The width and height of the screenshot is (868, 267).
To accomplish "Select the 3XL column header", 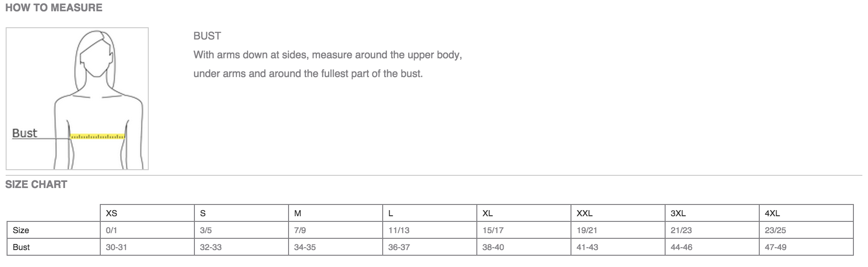I will tap(678, 213).
